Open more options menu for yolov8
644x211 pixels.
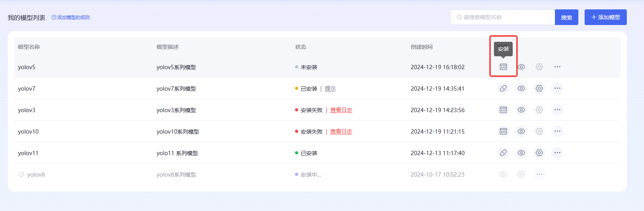tap(539, 174)
